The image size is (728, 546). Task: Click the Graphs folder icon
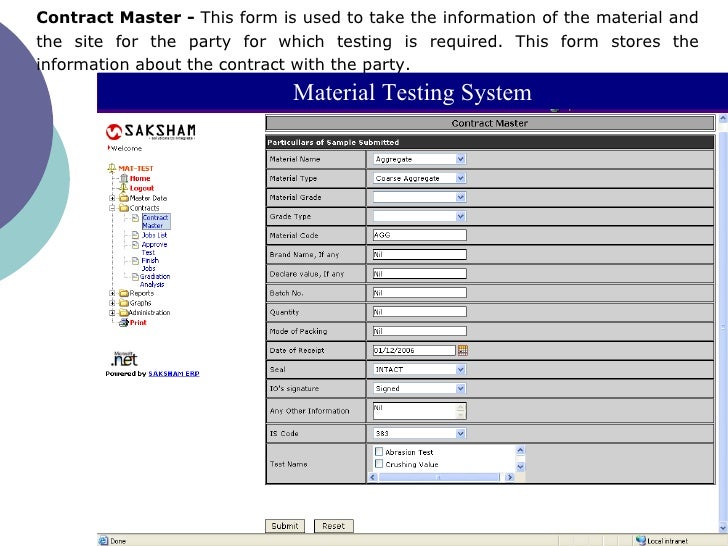point(124,303)
